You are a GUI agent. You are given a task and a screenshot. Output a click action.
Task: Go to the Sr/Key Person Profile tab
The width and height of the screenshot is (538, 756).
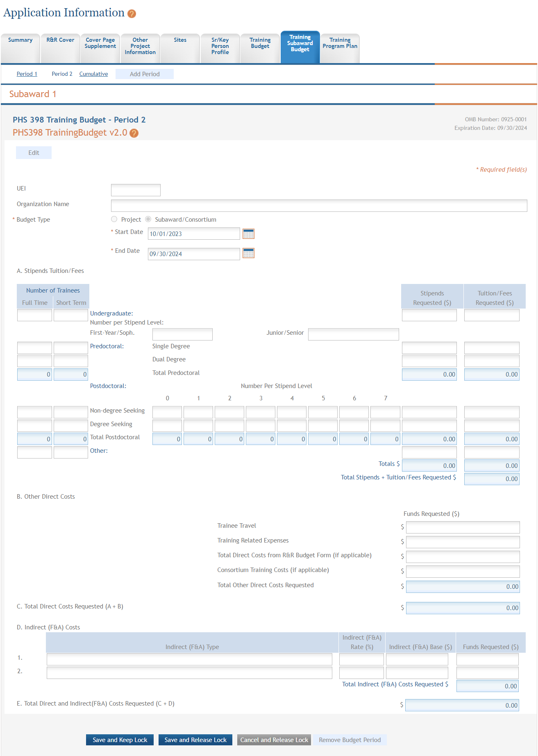(220, 46)
